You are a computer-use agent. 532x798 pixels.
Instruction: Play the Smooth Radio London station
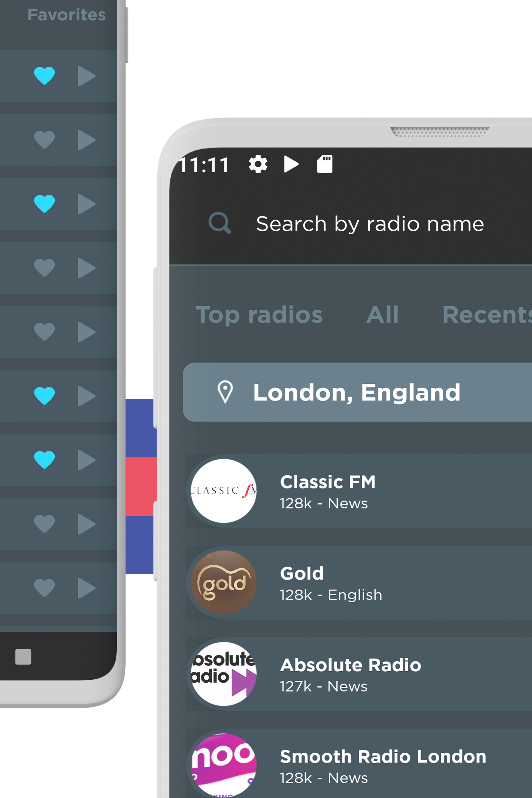click(359, 763)
